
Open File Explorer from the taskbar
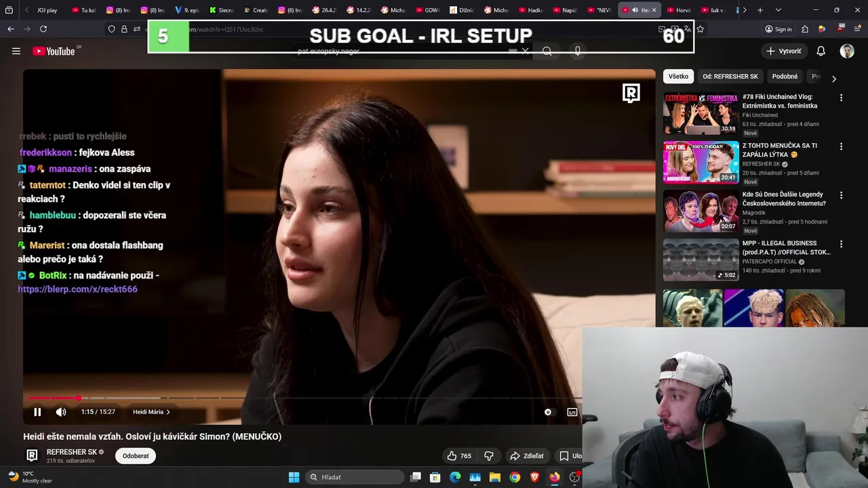(495, 477)
